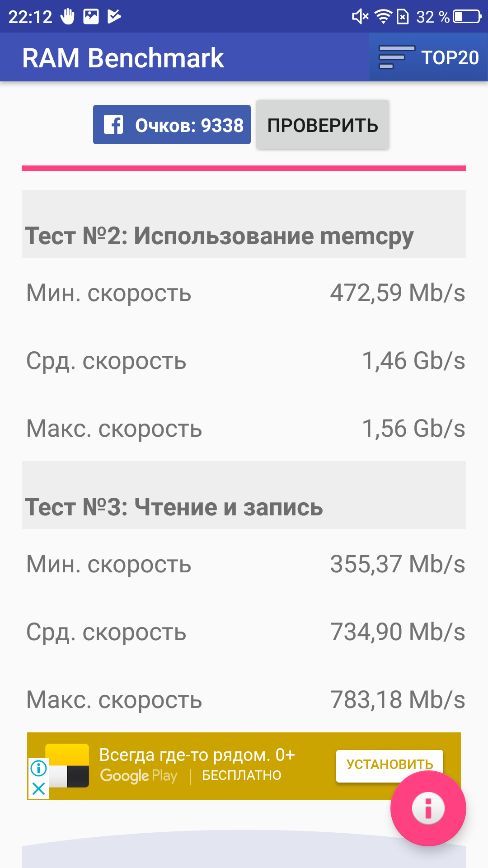Image resolution: width=488 pixels, height=868 pixels.
Task: Tap the 1,46 Gb/s average speed row
Action: tap(244, 361)
